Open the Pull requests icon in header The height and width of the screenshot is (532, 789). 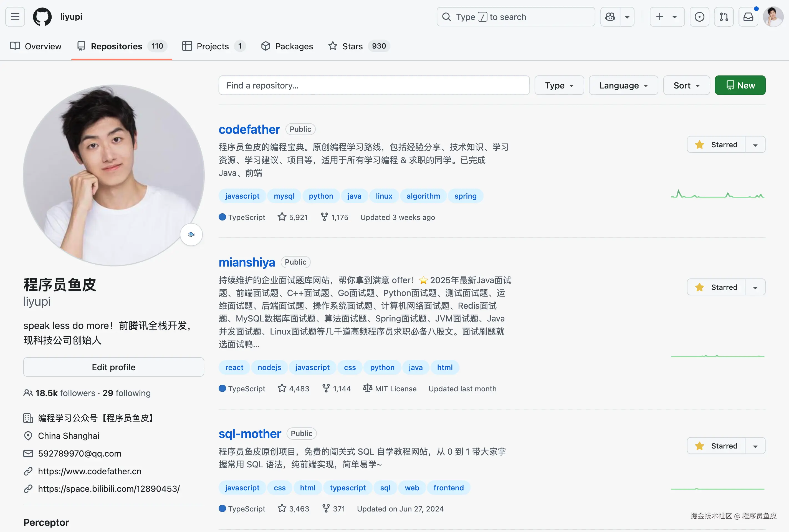coord(724,17)
